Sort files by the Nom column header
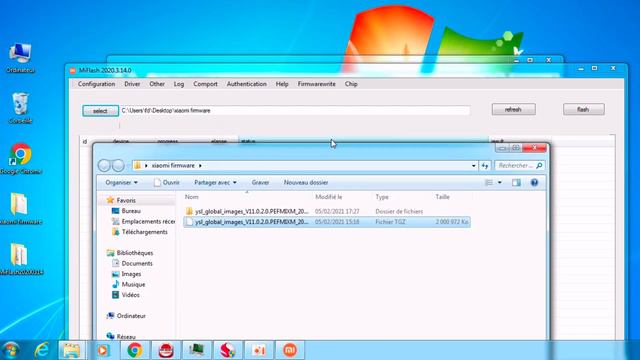Viewport: 640px width, 360px height. pos(191,197)
